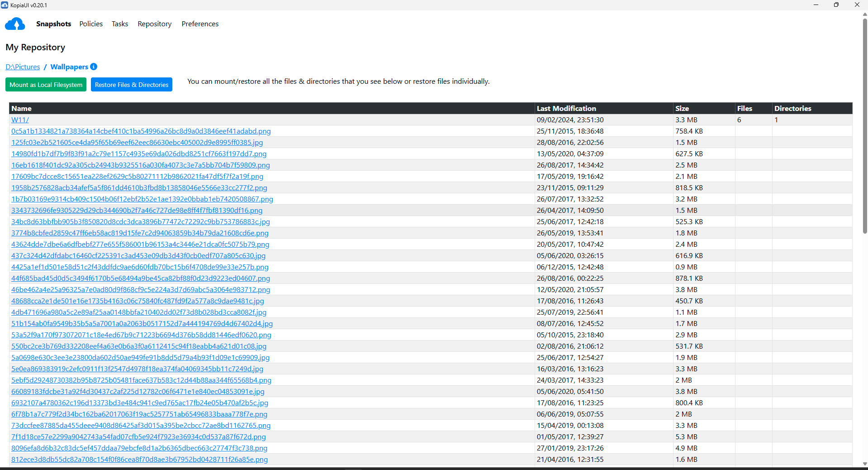Open file 46be462a4e25a963...83712.png
Screen dimensions: 868x470
click(141, 290)
